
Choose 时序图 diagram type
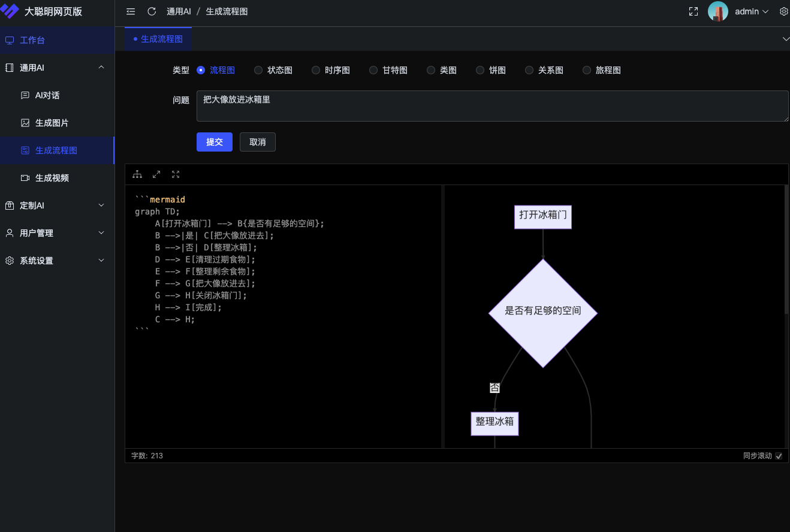coord(316,70)
